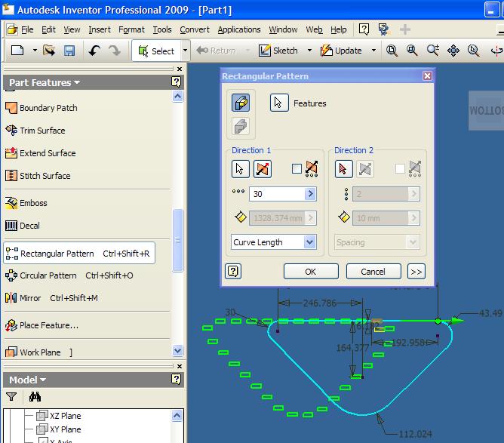Open the New document dropdown arrow
The image size is (504, 443).
point(35,51)
